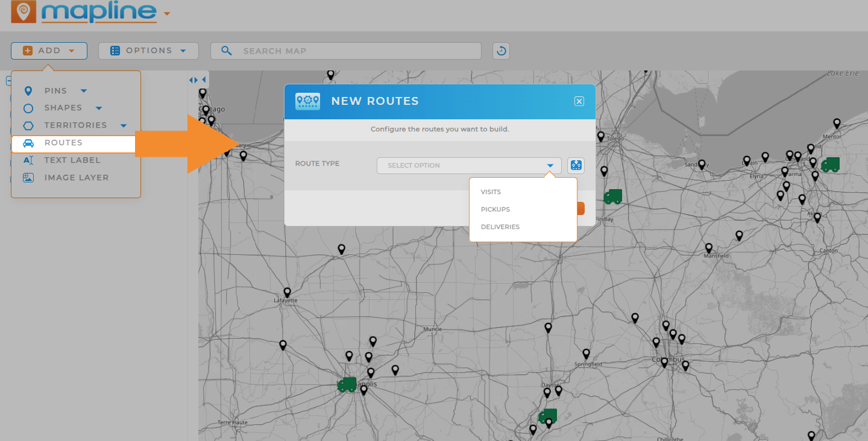The image size is (868, 441).
Task: Click the Text Label icon
Action: point(28,160)
